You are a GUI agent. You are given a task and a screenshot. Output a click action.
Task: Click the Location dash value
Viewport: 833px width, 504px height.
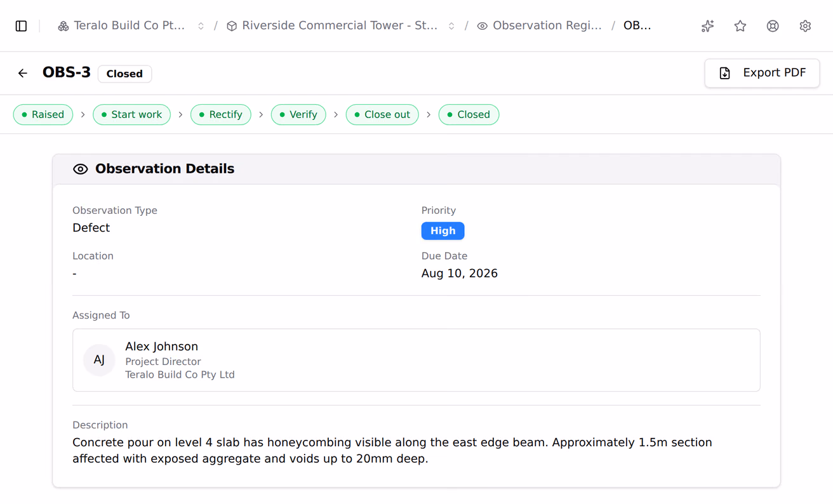75,274
